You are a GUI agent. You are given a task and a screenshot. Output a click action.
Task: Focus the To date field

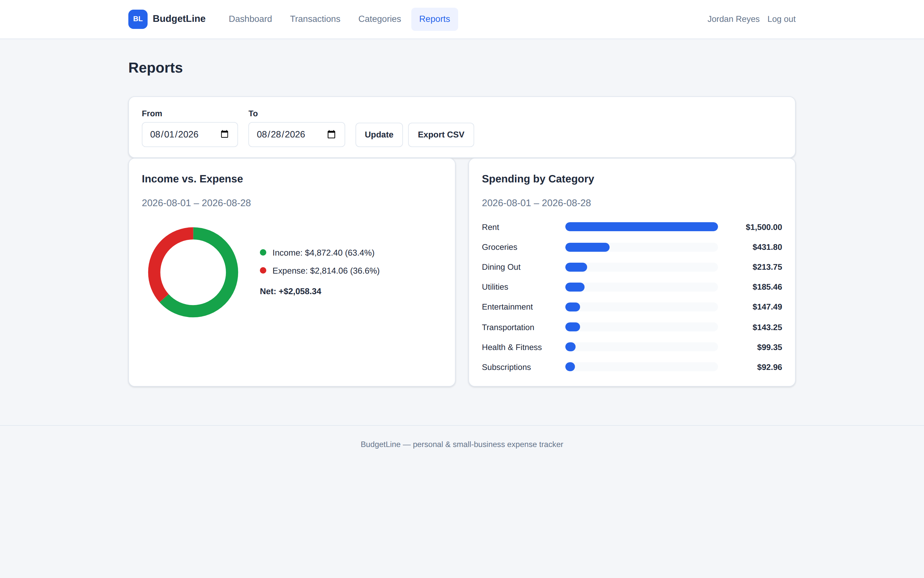coord(297,135)
